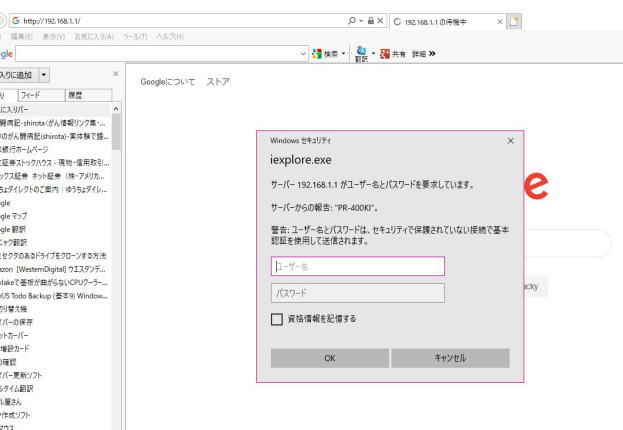Open the WesternDigital Amazon favorite
Screen dimensions: 623x430
(x=53, y=269)
